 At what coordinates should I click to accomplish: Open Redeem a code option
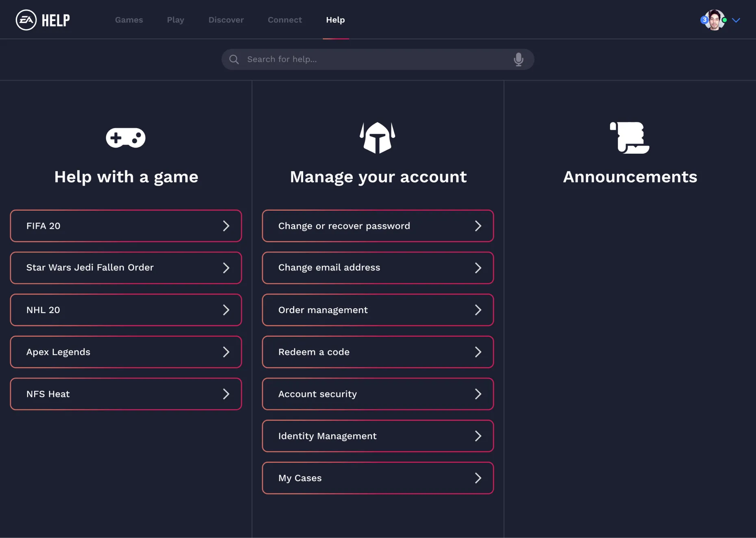pyautogui.click(x=378, y=352)
